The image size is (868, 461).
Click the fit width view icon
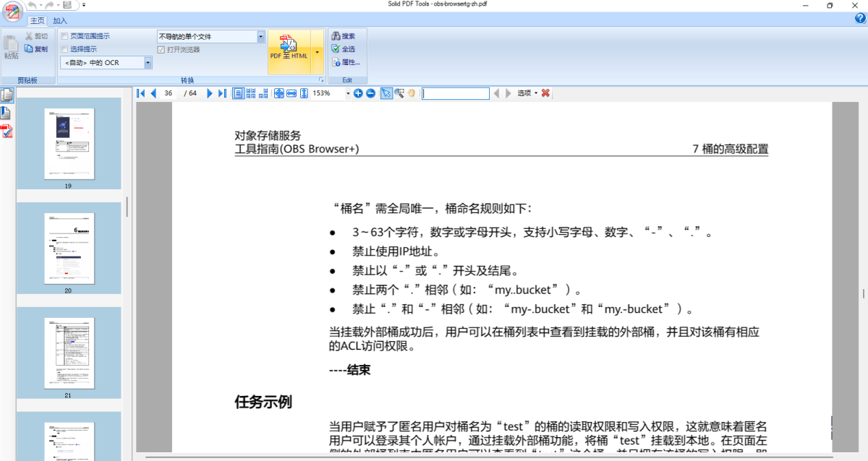[291, 93]
